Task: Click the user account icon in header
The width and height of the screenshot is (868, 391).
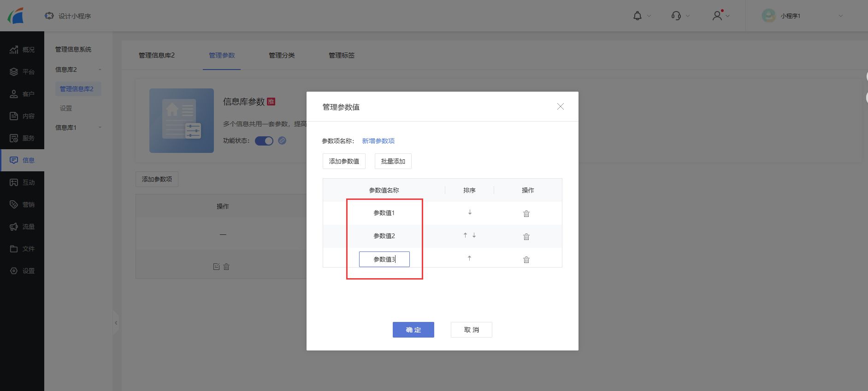Action: tap(717, 16)
